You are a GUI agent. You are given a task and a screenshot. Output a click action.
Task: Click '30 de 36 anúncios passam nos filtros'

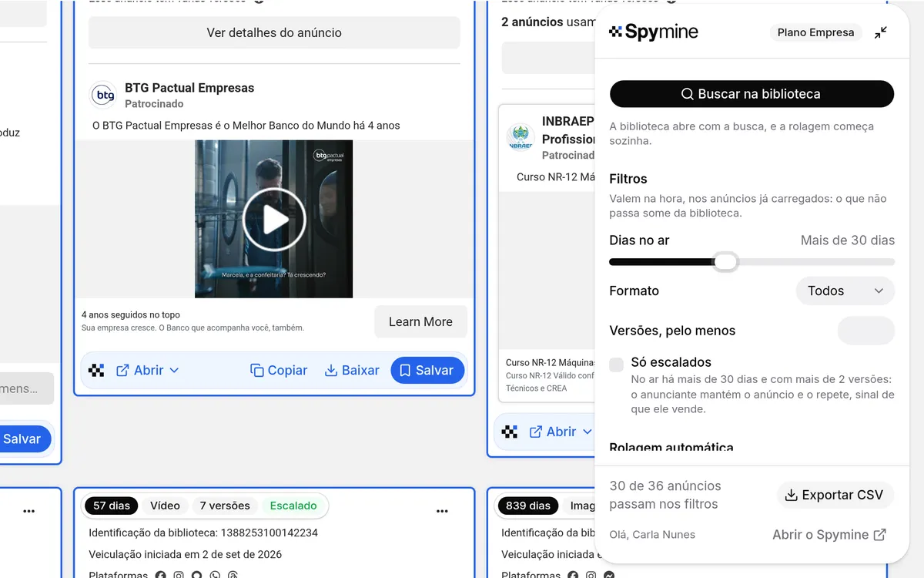tap(665, 496)
